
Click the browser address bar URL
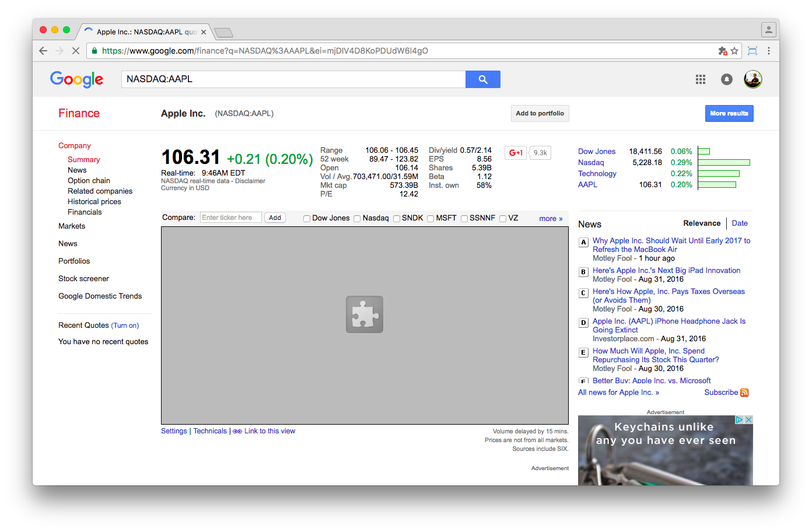[265, 51]
